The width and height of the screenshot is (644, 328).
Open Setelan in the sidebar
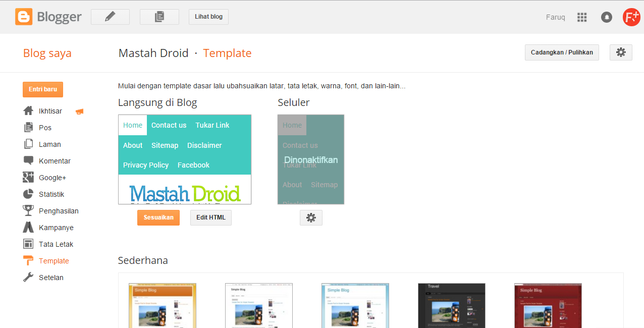pyautogui.click(x=51, y=278)
